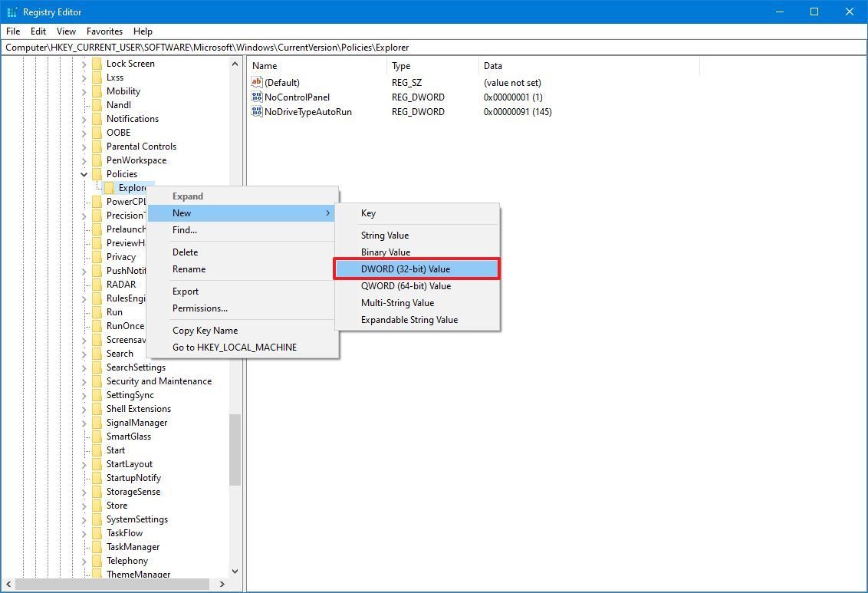The image size is (868, 593).
Task: Select the NoControlPanel REG_DWORD icon
Action: 258,97
